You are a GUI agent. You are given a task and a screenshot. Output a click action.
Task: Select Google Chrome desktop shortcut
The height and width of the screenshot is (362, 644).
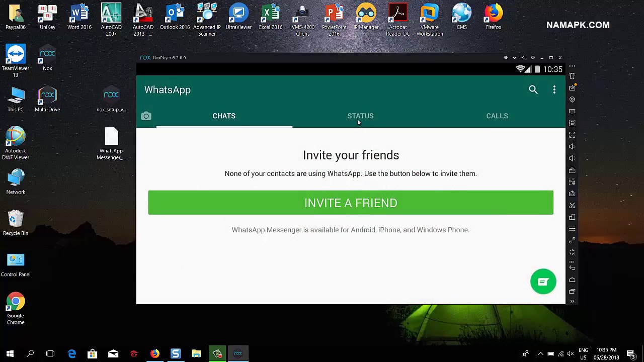point(16,309)
